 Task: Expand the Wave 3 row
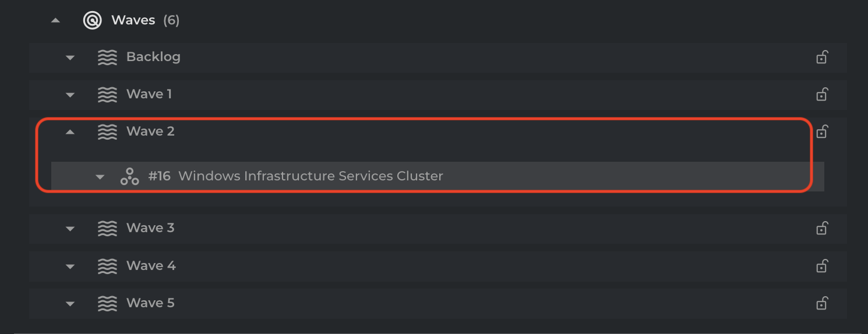coord(70,229)
